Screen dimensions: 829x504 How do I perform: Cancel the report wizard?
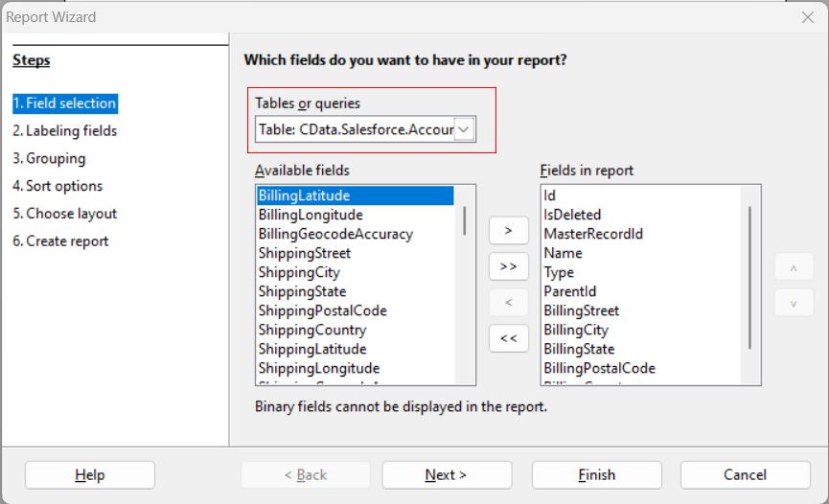(x=745, y=474)
